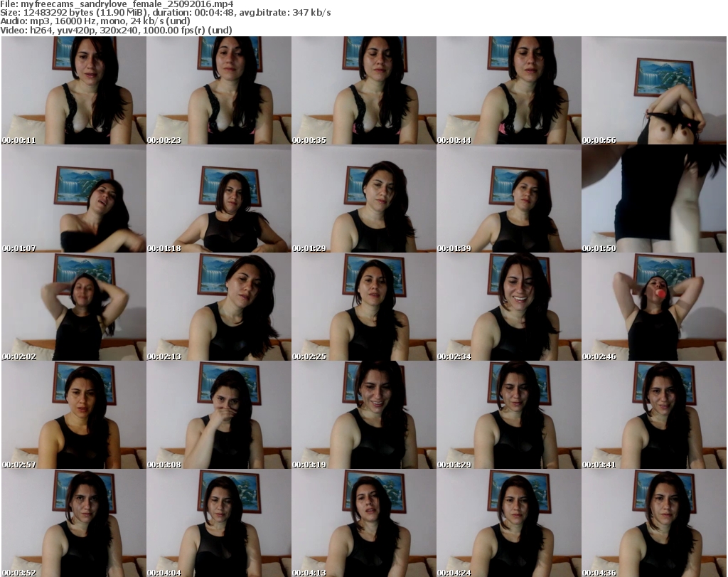Open the thumbnail marked 00:03:52
The width and height of the screenshot is (728, 577).
[x=73, y=524]
